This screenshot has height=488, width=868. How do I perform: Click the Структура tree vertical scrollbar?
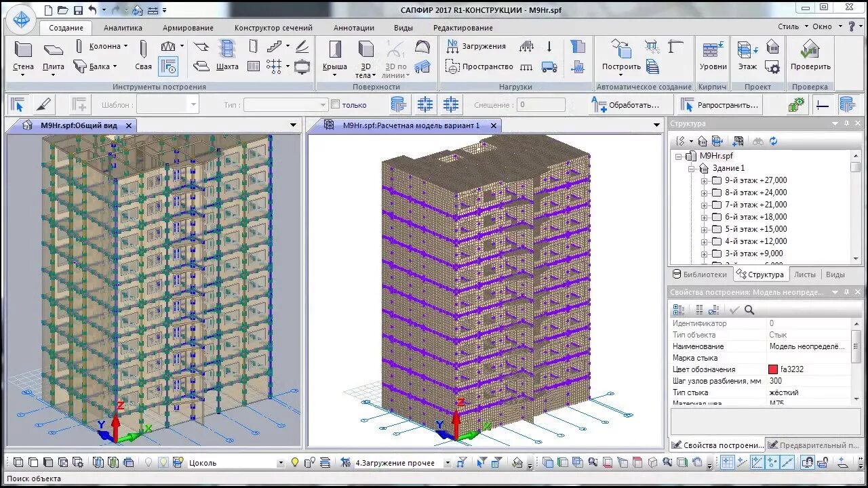pyautogui.click(x=856, y=207)
